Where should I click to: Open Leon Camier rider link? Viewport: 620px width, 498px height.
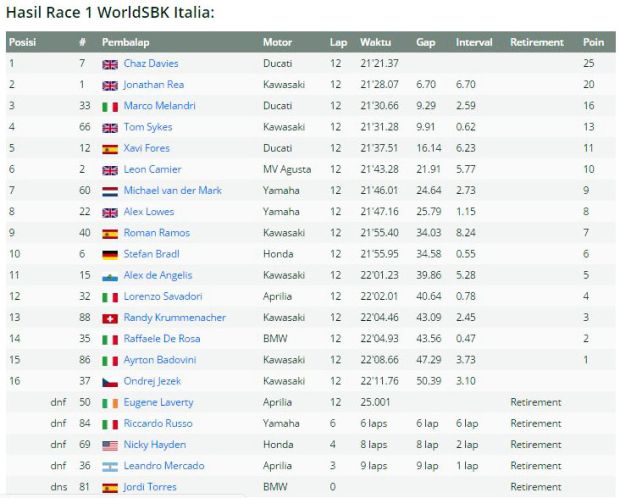coord(152,169)
